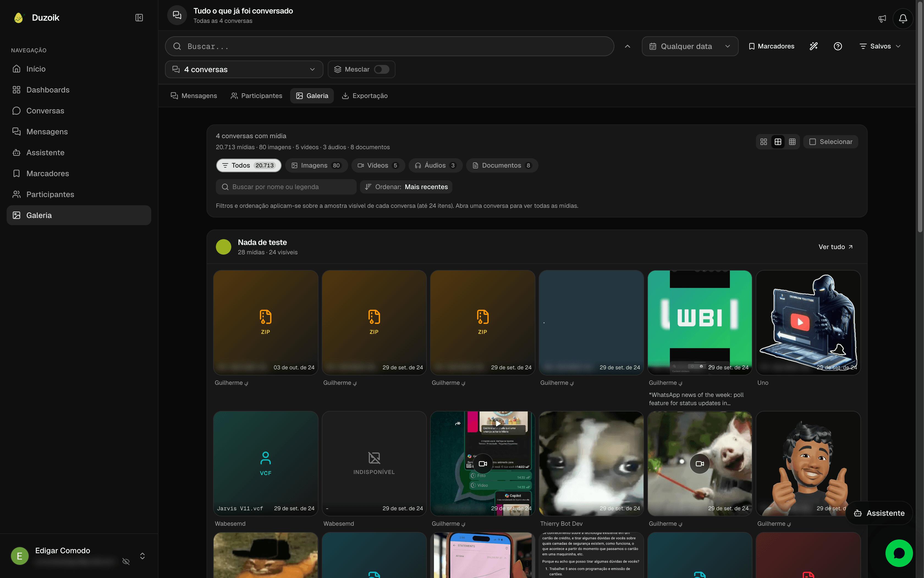Switch to large grid view

764,142
